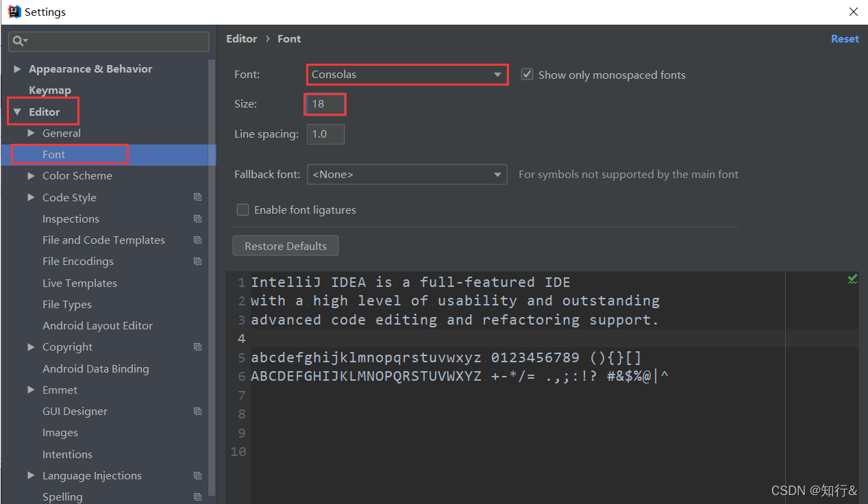Click preview line 'IntelliJ IDEA is a full-featured IDE'

pos(410,281)
